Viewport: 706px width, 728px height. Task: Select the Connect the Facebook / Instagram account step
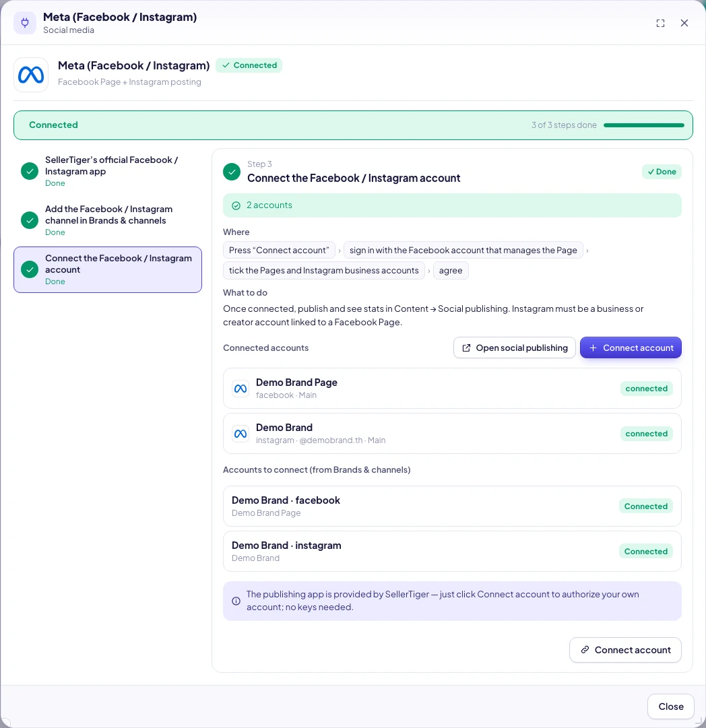click(108, 270)
